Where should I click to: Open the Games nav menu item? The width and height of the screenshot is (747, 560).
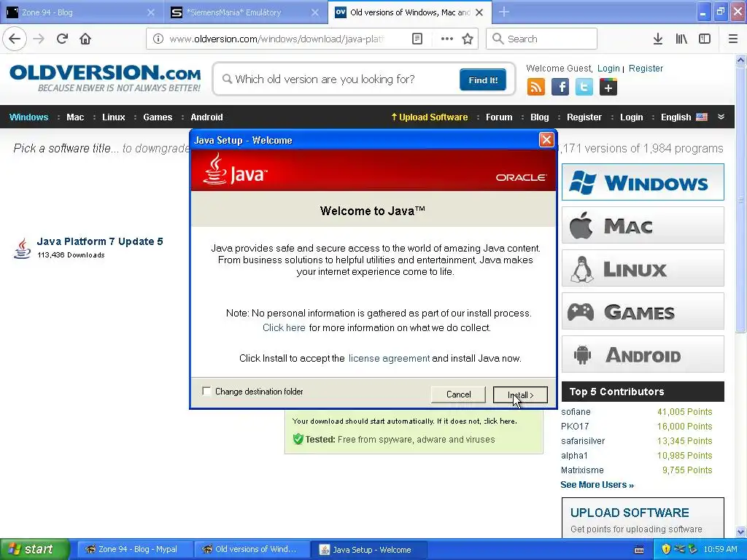pos(158,117)
